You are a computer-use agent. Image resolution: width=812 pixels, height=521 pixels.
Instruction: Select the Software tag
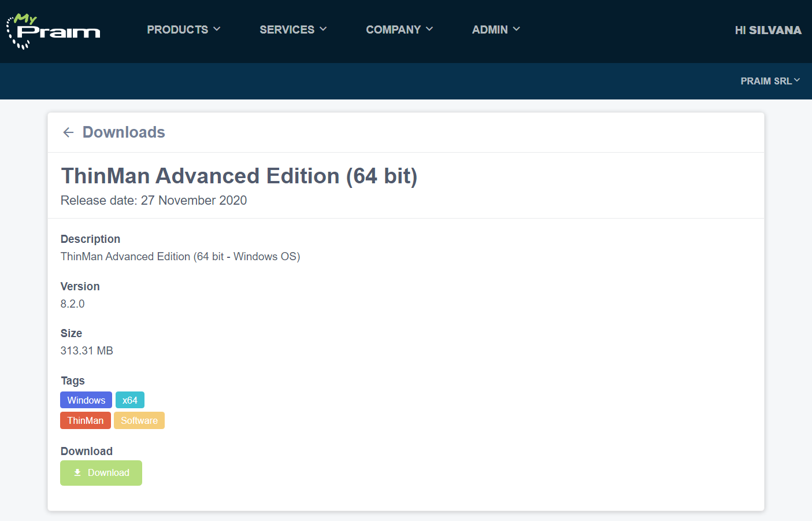[139, 420]
